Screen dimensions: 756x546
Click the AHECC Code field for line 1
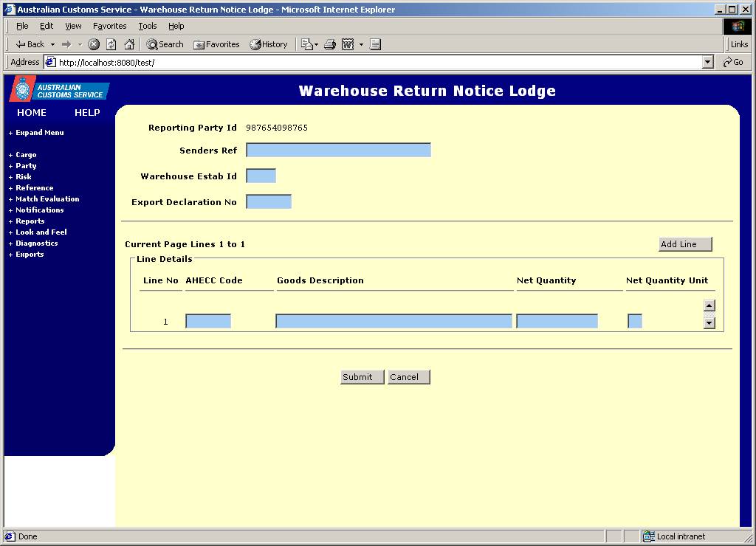pyautogui.click(x=208, y=321)
